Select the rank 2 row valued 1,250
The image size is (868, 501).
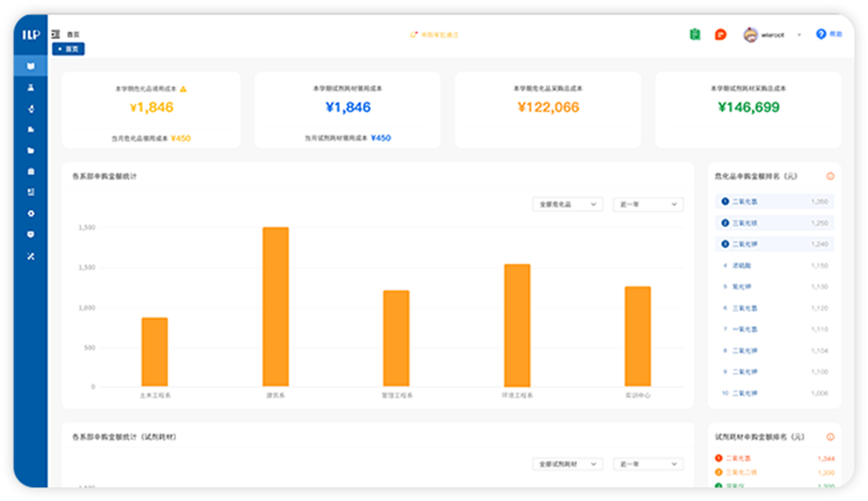pyautogui.click(x=774, y=223)
